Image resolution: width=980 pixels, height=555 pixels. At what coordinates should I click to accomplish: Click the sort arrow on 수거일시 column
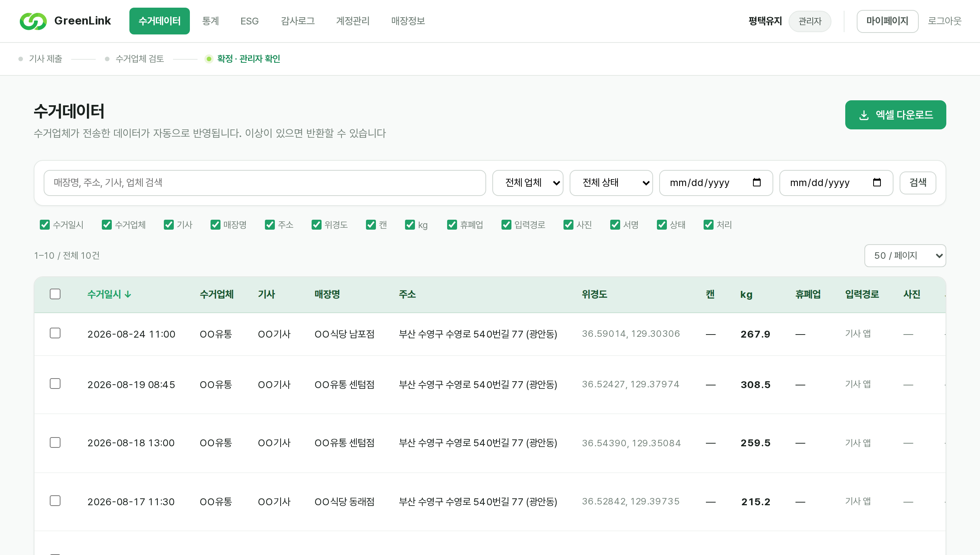128,294
